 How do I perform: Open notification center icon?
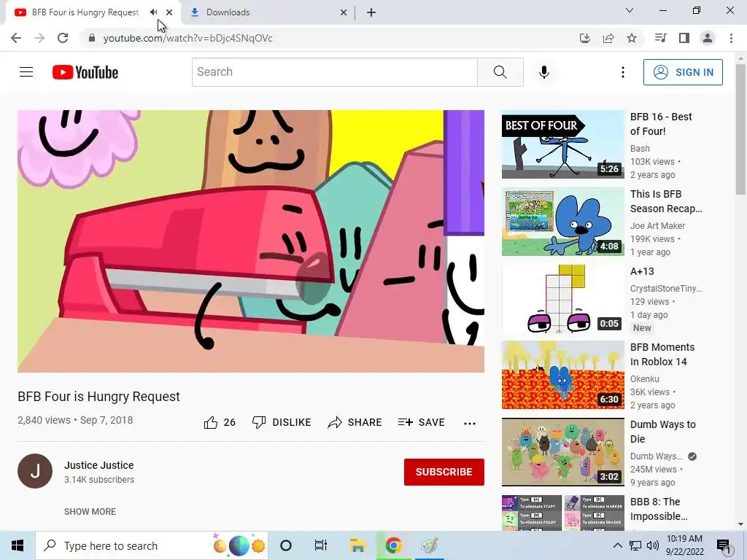pyautogui.click(x=724, y=546)
